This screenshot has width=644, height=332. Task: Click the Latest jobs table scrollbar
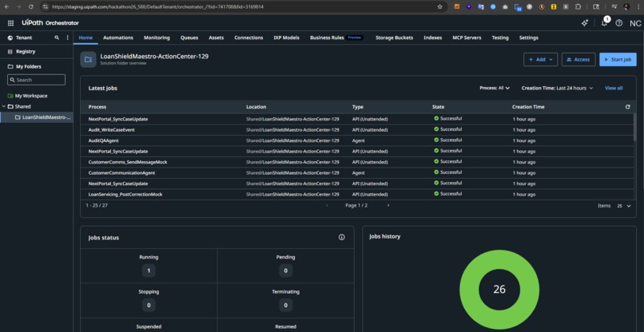pyautogui.click(x=634, y=127)
